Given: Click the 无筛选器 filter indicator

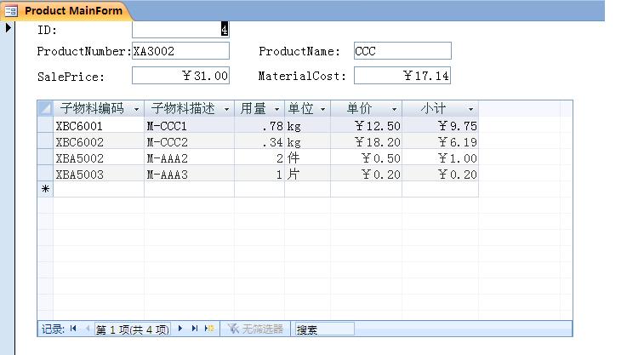Looking at the screenshot, I should click(255, 329).
